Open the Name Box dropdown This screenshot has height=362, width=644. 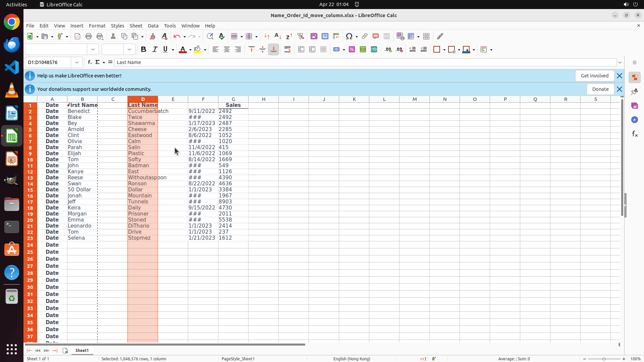[77, 62]
